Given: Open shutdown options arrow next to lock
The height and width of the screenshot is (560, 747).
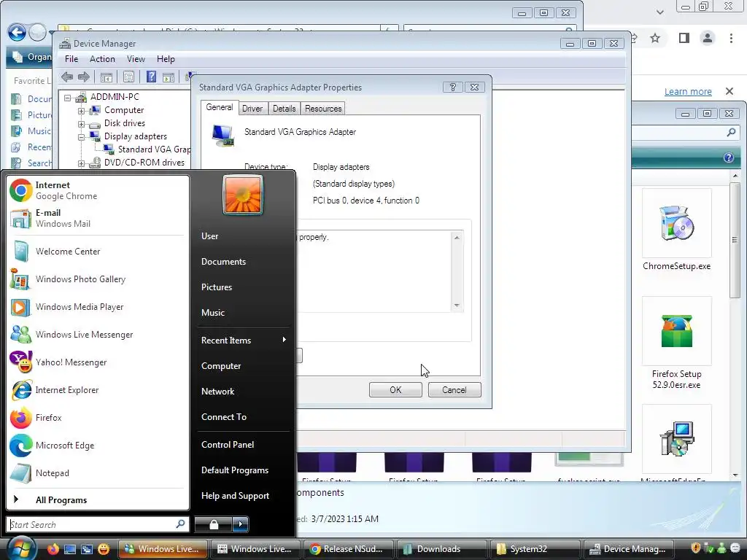Looking at the screenshot, I should pos(241,524).
